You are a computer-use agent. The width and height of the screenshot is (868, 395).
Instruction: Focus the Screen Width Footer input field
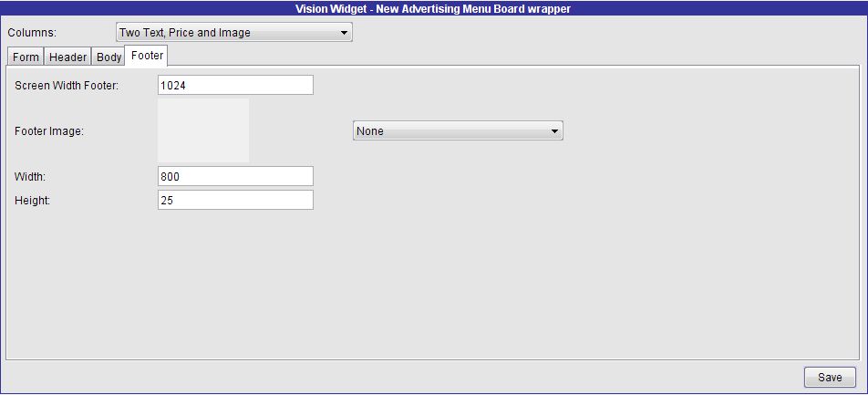coord(235,85)
